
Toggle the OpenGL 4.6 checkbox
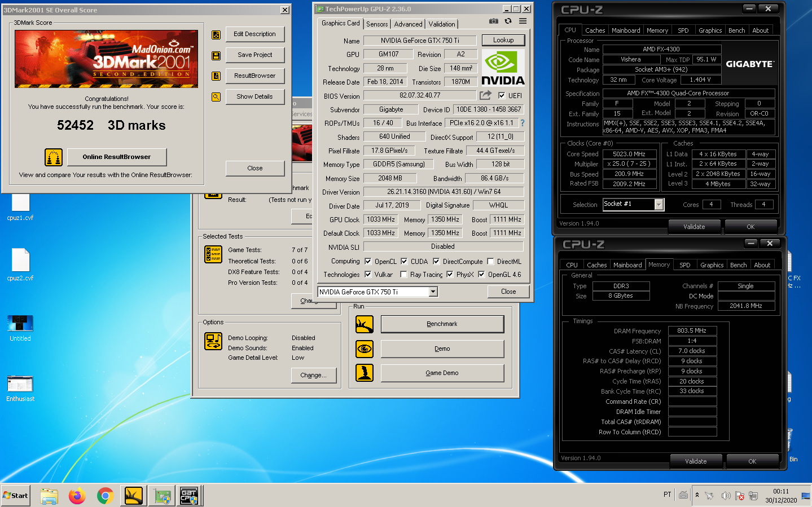click(x=481, y=274)
